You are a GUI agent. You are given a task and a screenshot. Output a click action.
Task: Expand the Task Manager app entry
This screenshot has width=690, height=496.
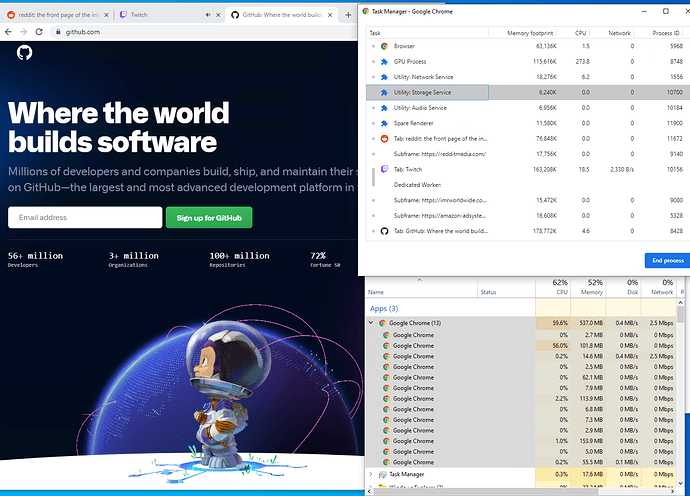point(371,474)
